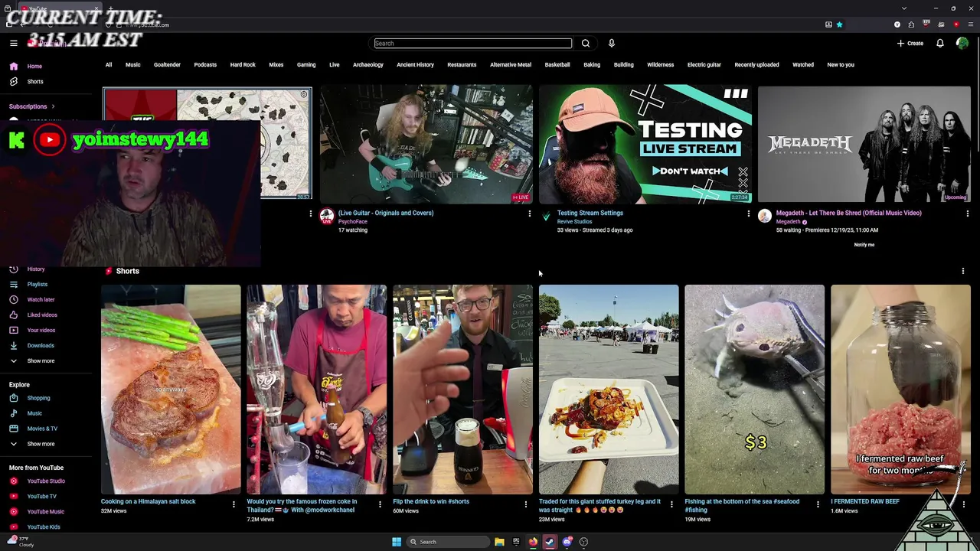Open Discord from taskbar

click(567, 542)
